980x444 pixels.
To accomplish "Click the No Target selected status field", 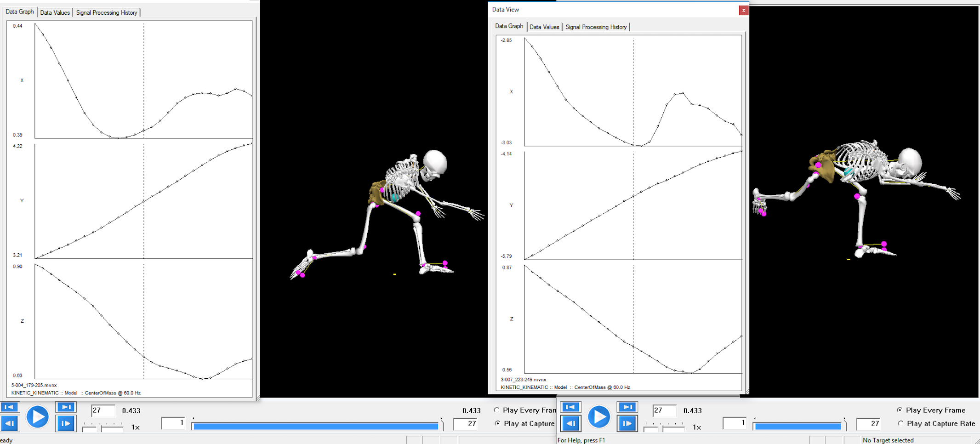I will [888, 440].
